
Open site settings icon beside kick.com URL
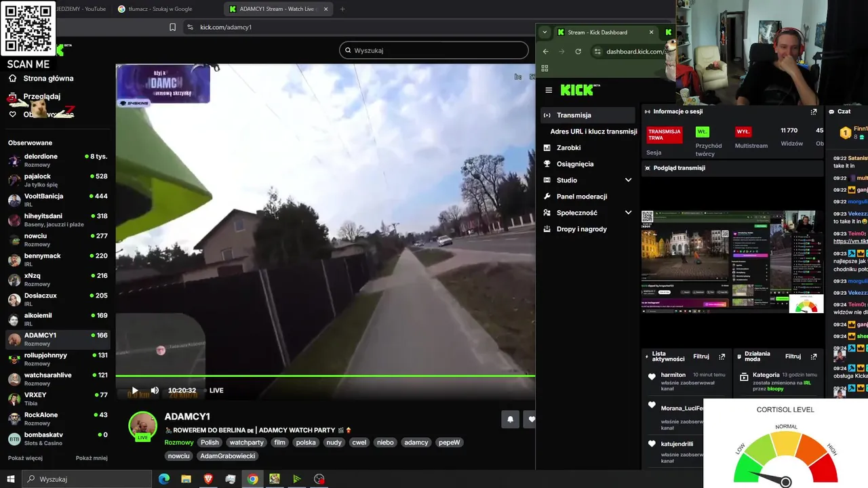pyautogui.click(x=190, y=27)
